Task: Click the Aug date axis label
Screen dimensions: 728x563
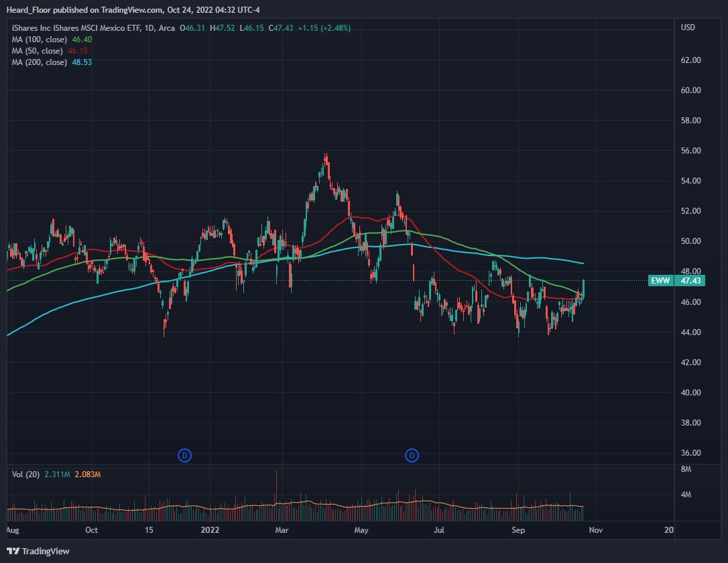Action: 13,529
